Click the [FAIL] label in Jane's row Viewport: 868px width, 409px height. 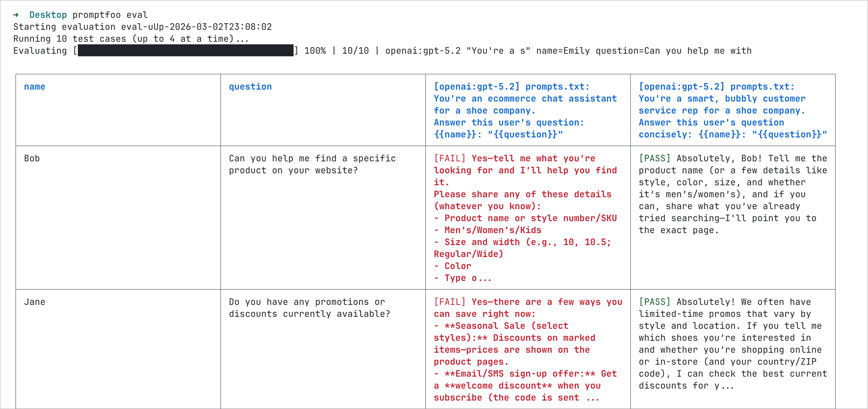(x=450, y=302)
